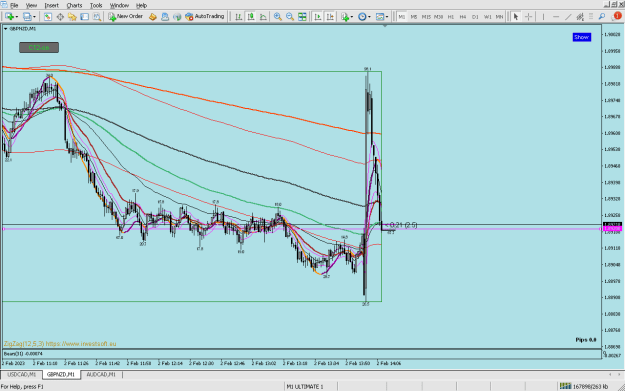Open the Tools menu
Image resolution: width=625 pixels, height=391 pixels.
[96, 5]
